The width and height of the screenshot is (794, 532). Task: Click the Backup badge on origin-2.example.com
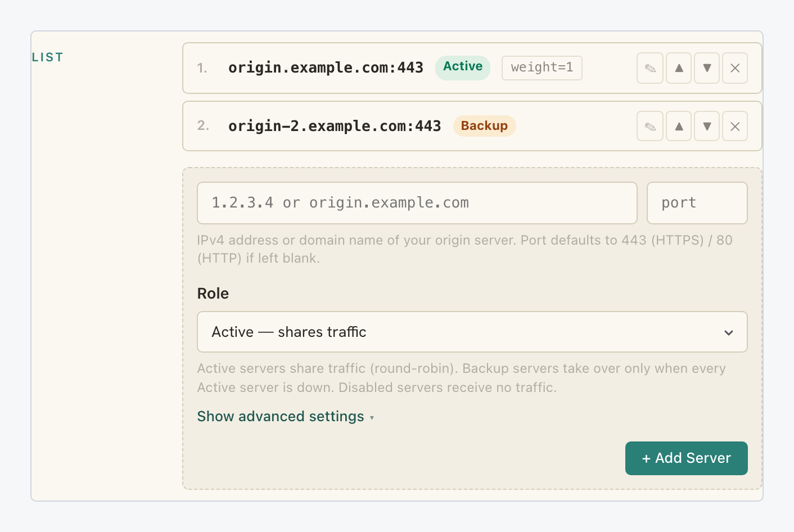click(484, 126)
